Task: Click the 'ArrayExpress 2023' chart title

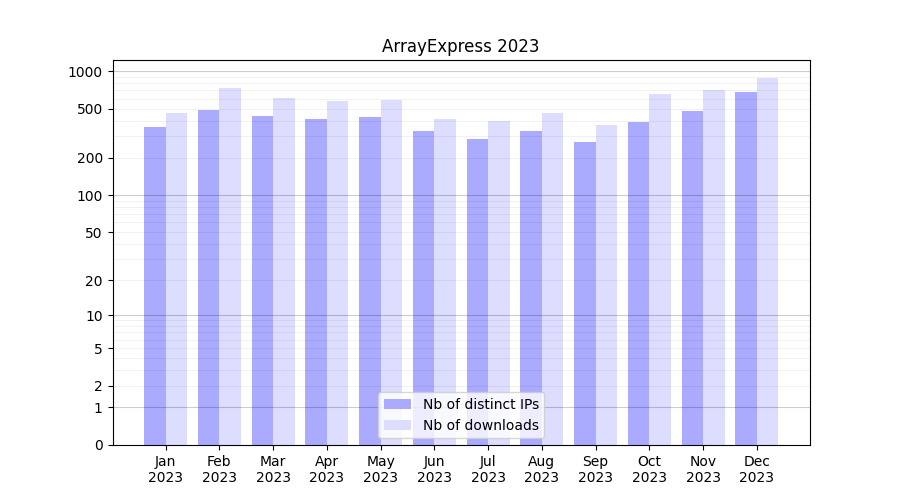Action: click(460, 46)
